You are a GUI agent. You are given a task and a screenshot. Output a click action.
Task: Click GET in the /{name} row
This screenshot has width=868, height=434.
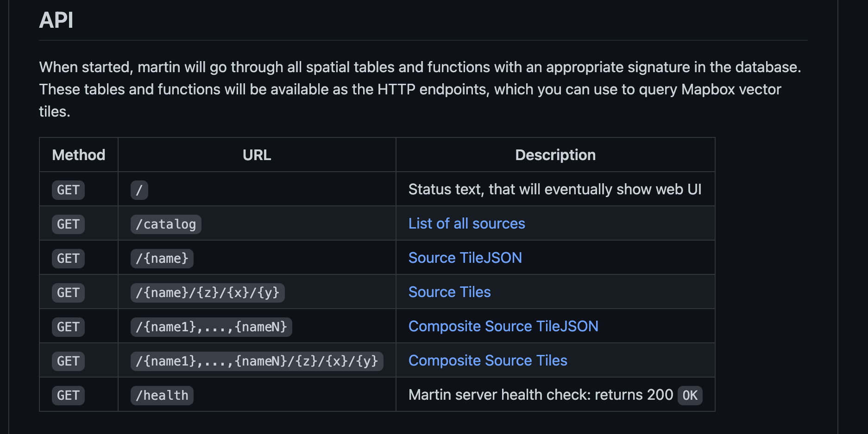[x=68, y=259]
